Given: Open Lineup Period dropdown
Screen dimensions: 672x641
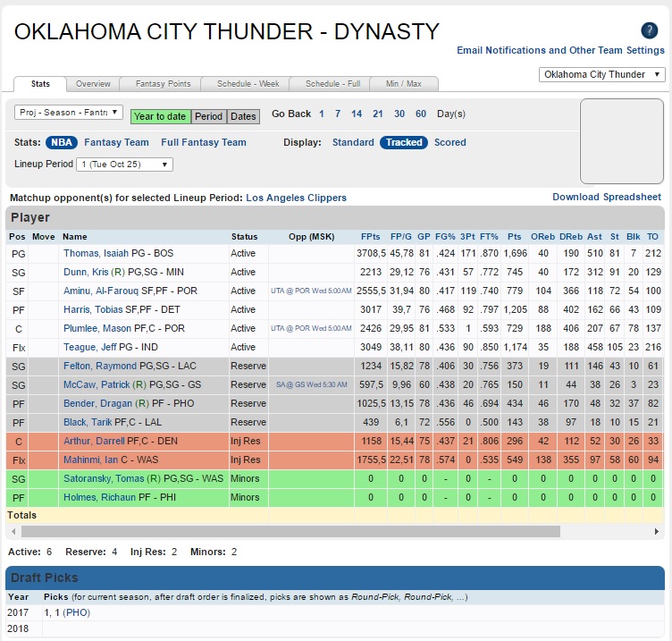Looking at the screenshot, I should 125,164.
